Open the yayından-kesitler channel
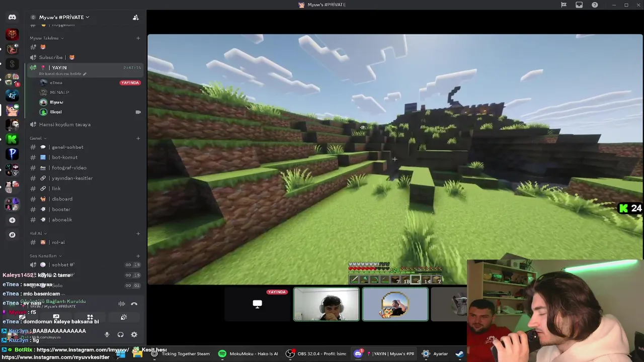Screen dimensions: 644x362 (85, 178)
